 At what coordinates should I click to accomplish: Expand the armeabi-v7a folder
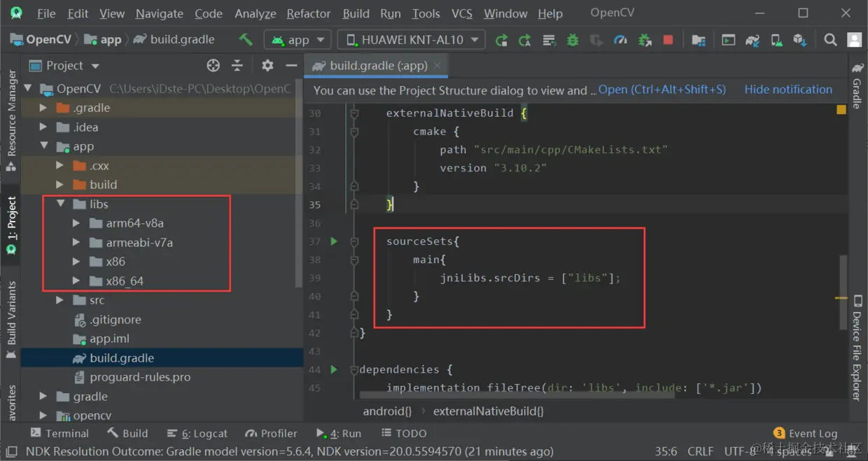click(77, 243)
